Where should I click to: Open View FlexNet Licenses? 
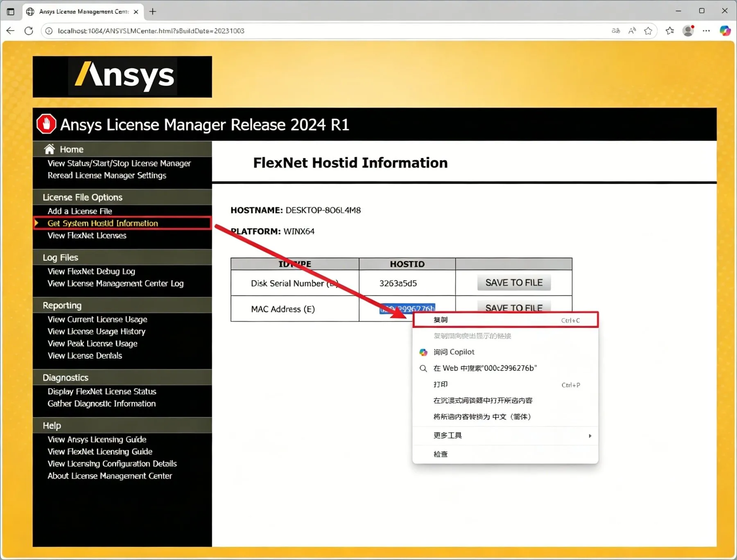click(87, 235)
